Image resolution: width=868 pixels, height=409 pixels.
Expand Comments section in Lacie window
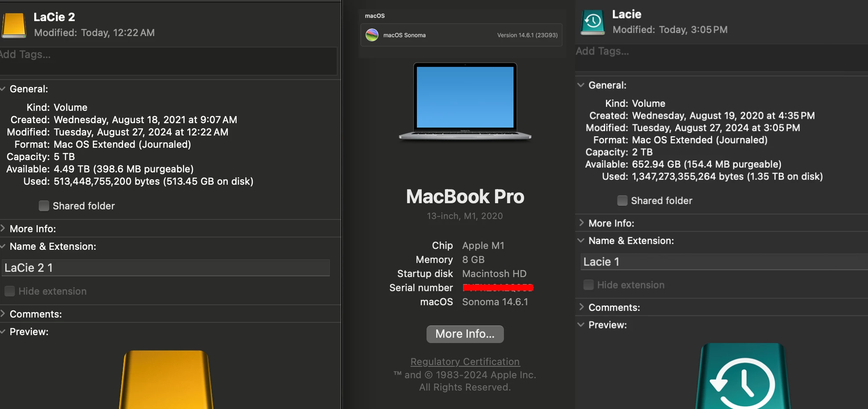[x=581, y=307]
